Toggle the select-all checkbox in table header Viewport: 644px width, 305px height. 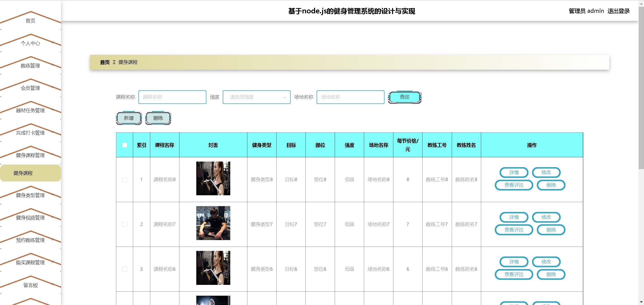(125, 145)
